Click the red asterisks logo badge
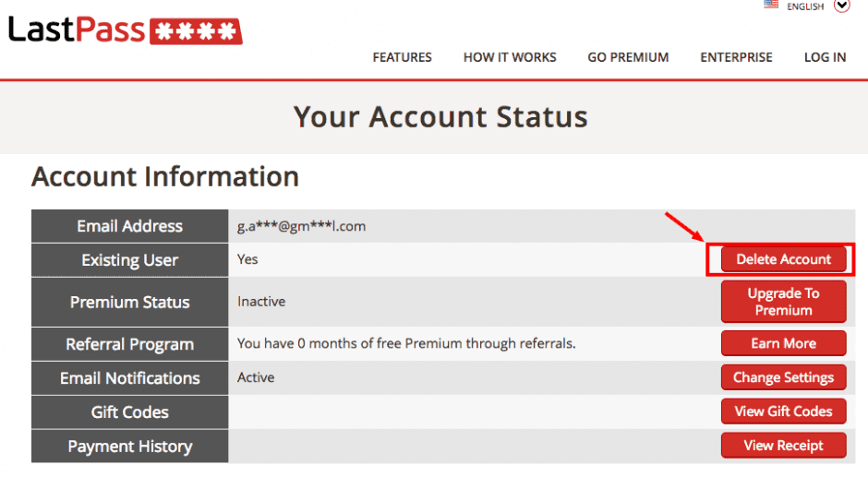 [x=196, y=31]
